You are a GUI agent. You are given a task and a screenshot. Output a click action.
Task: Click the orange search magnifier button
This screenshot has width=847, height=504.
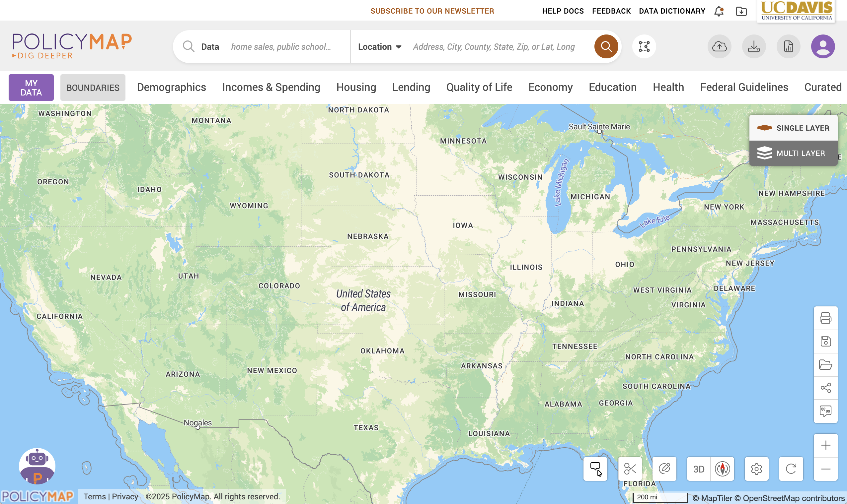[x=606, y=46]
